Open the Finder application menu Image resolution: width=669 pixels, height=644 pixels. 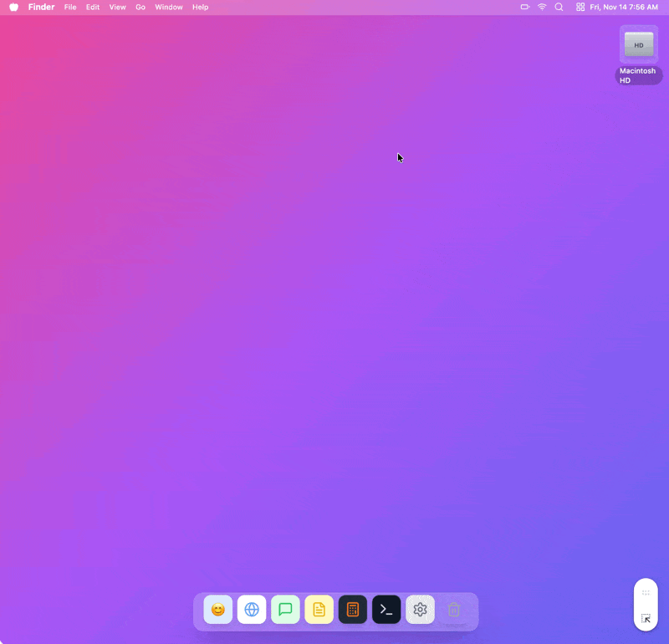tap(41, 7)
